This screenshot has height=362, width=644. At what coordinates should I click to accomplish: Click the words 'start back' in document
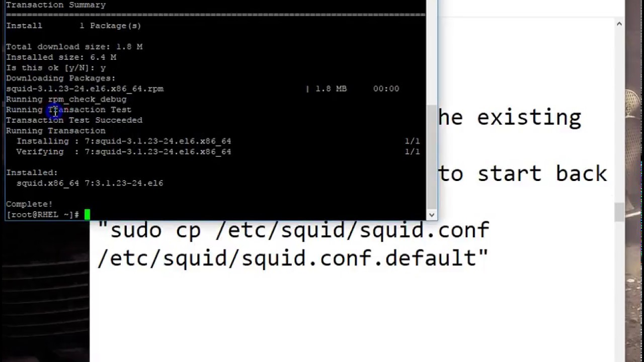pyautogui.click(x=542, y=173)
